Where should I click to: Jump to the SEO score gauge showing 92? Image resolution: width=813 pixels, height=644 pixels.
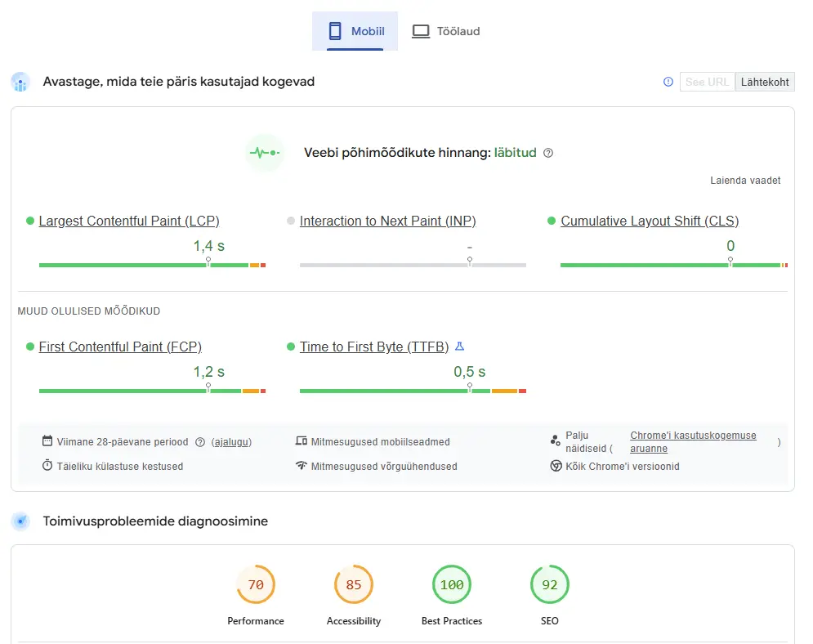click(x=550, y=585)
